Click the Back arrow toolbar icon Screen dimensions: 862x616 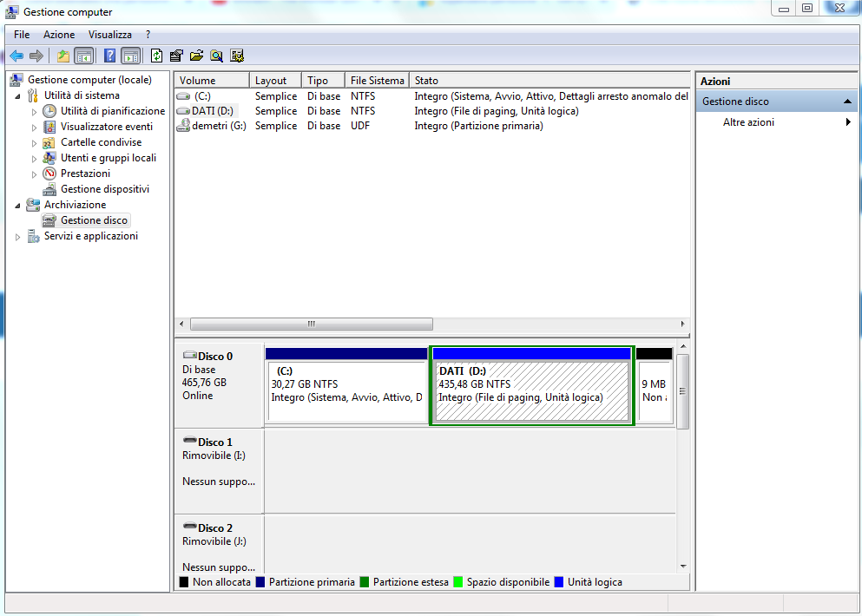point(16,56)
